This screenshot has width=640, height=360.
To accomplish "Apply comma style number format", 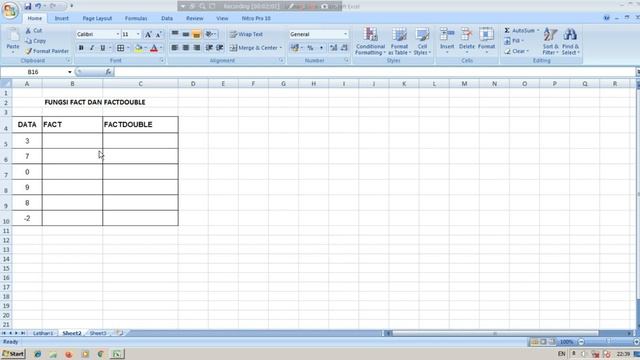I will tap(321, 48).
